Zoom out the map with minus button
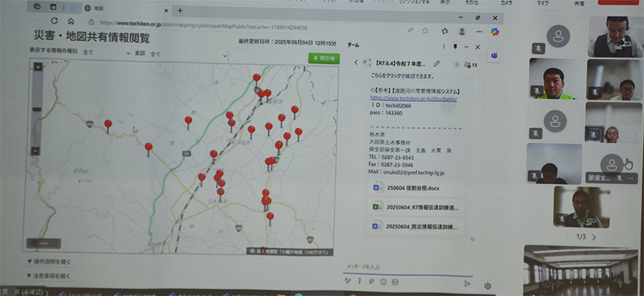The width and height of the screenshot is (644, 296). 36,151
